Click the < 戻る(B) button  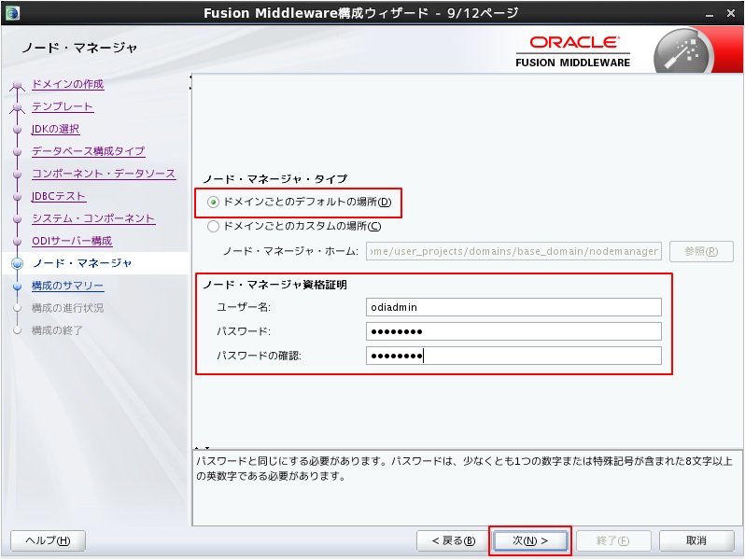click(x=454, y=540)
